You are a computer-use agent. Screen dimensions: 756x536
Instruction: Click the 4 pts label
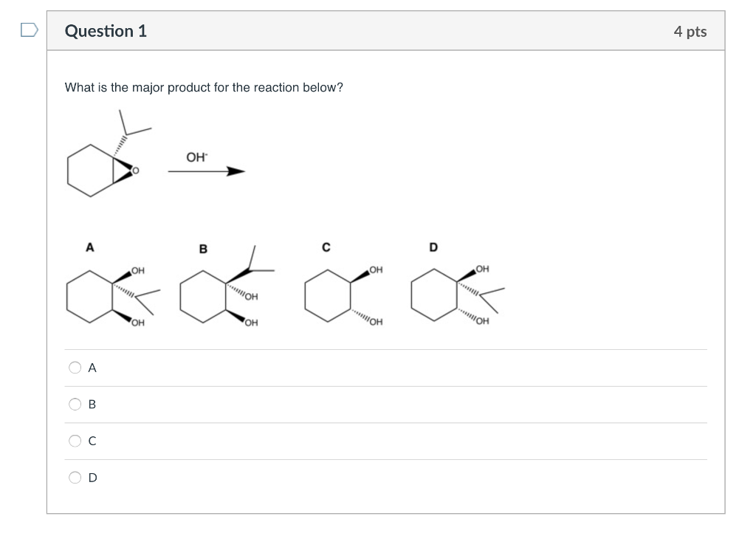pos(690,31)
